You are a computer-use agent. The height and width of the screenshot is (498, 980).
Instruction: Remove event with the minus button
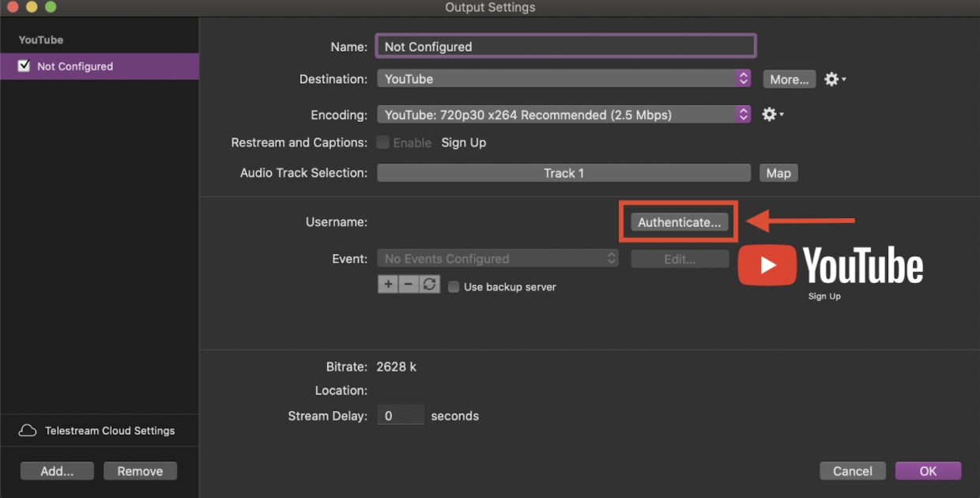409,285
